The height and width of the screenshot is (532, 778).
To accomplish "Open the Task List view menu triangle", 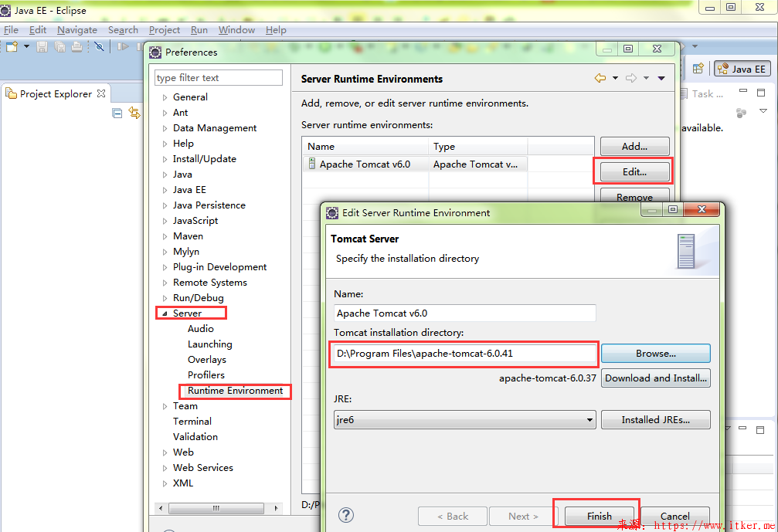I will click(x=763, y=111).
